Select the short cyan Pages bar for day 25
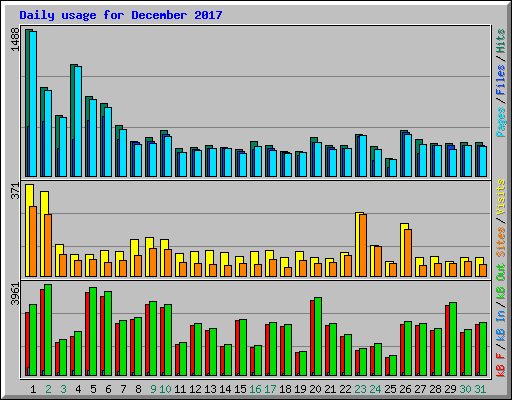512x400 pixels. 393,168
